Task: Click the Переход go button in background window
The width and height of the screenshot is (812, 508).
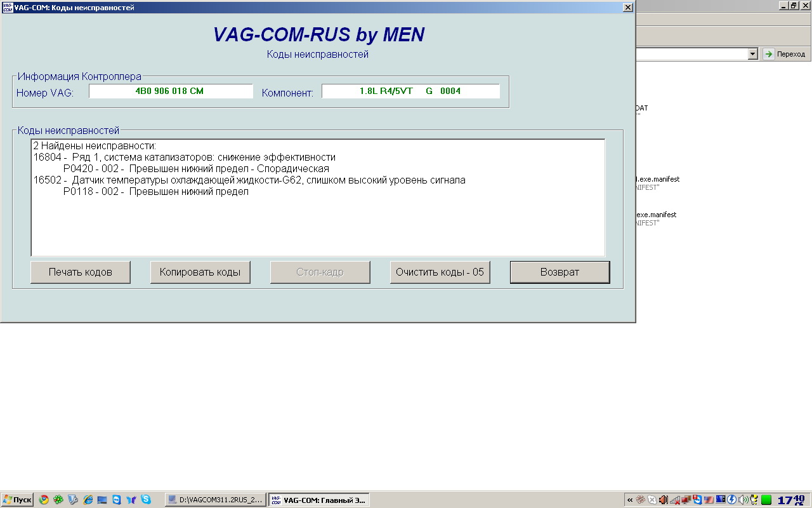Action: [x=786, y=54]
